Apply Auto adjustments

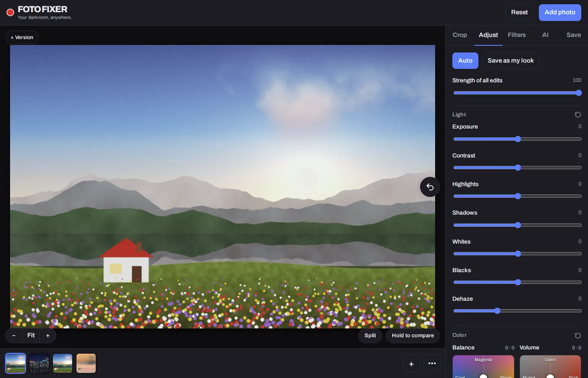[x=465, y=60]
